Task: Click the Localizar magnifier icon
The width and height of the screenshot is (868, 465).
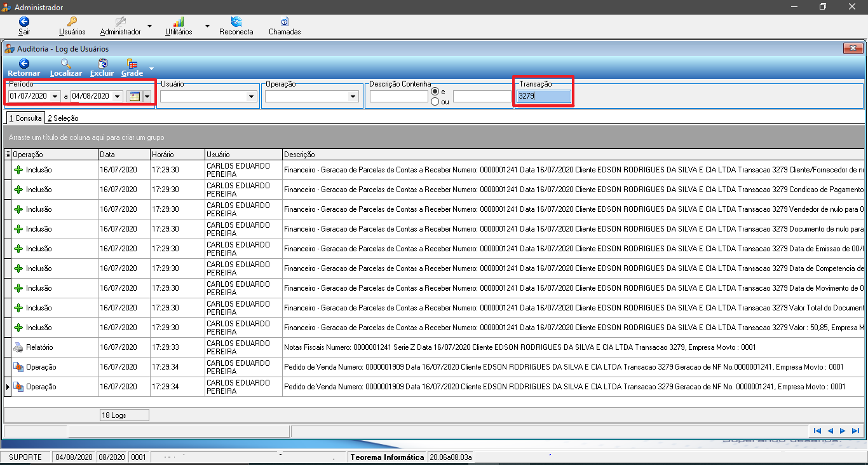Action: [65, 64]
